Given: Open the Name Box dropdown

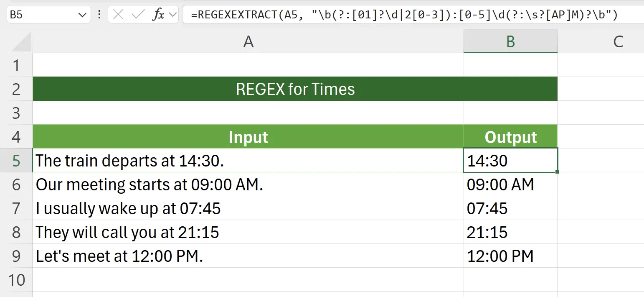Looking at the screenshot, I should pos(82,14).
